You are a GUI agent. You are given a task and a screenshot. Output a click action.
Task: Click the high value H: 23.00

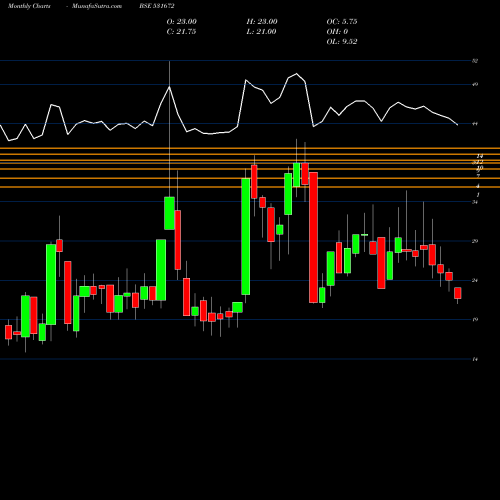(x=262, y=22)
